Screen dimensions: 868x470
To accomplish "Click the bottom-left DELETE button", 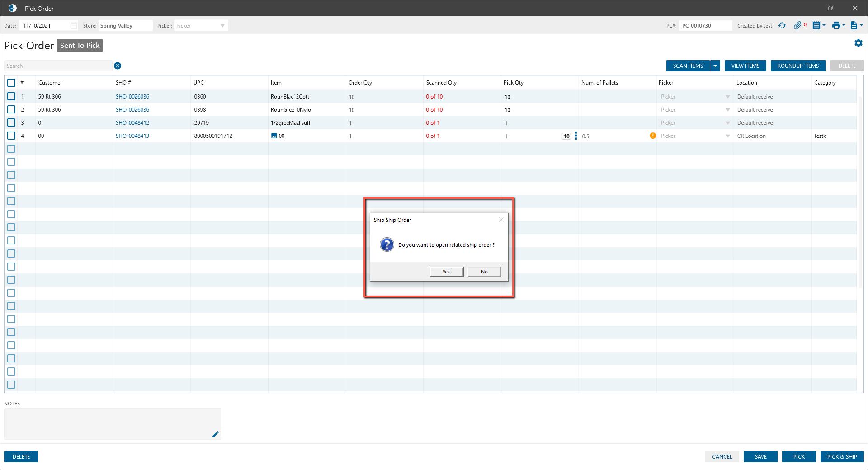I will click(21, 457).
